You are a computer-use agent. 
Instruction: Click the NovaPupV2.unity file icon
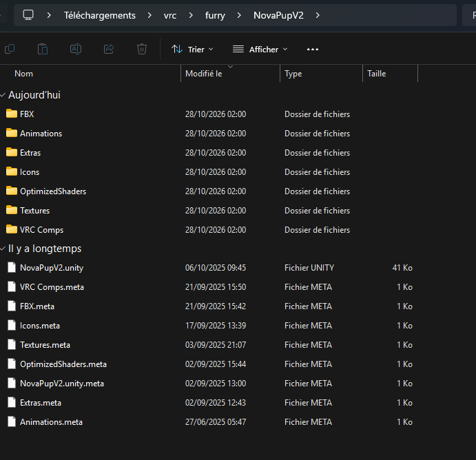pyautogui.click(x=12, y=267)
